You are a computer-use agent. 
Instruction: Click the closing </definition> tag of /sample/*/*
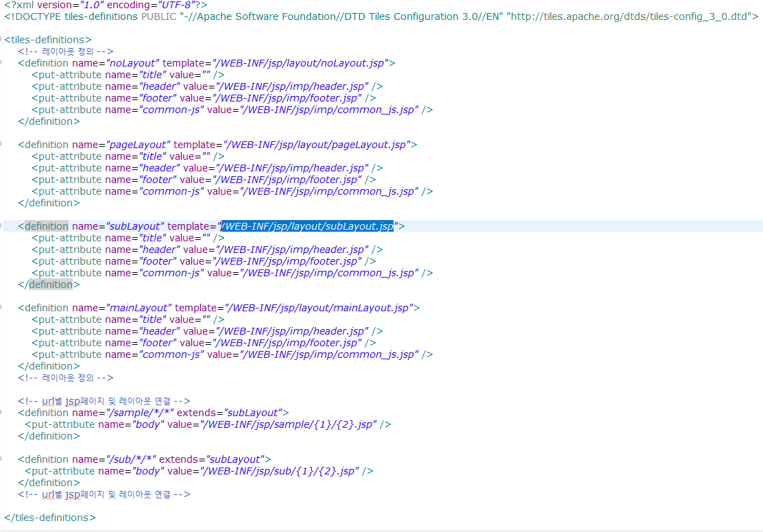[49, 437]
